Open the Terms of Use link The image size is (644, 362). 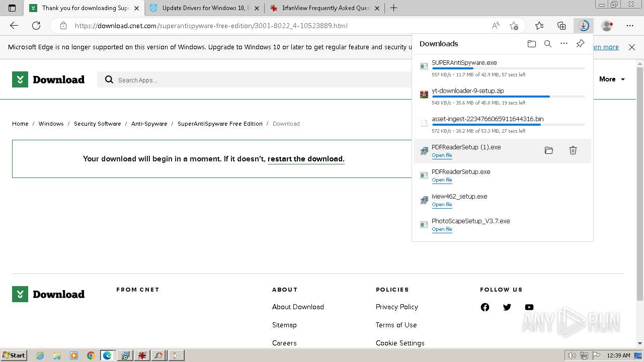pyautogui.click(x=396, y=325)
